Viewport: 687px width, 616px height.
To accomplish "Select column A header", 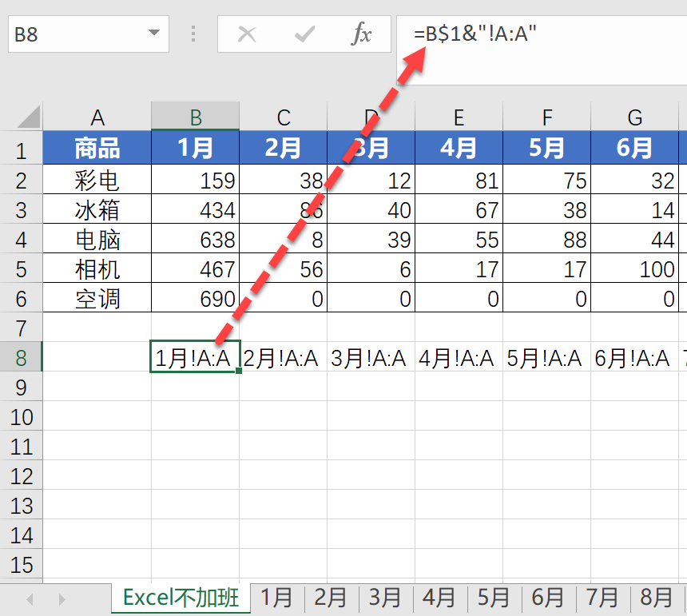I will pos(97,117).
